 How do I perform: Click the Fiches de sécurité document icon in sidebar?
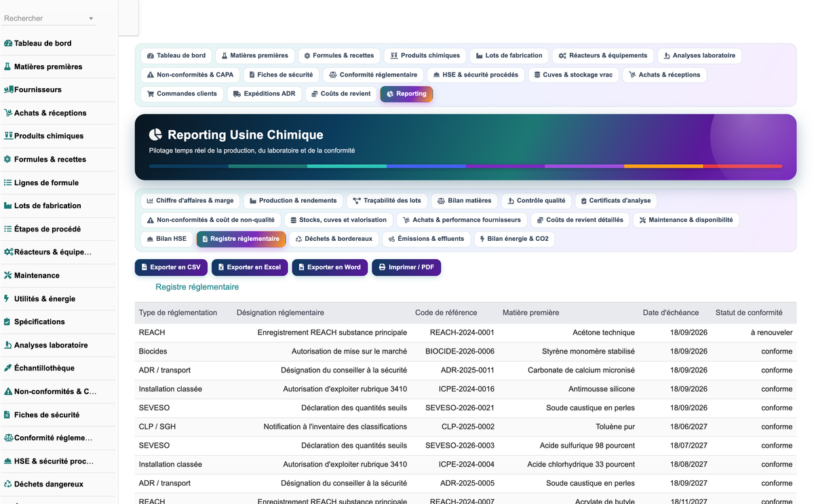[x=7, y=414]
